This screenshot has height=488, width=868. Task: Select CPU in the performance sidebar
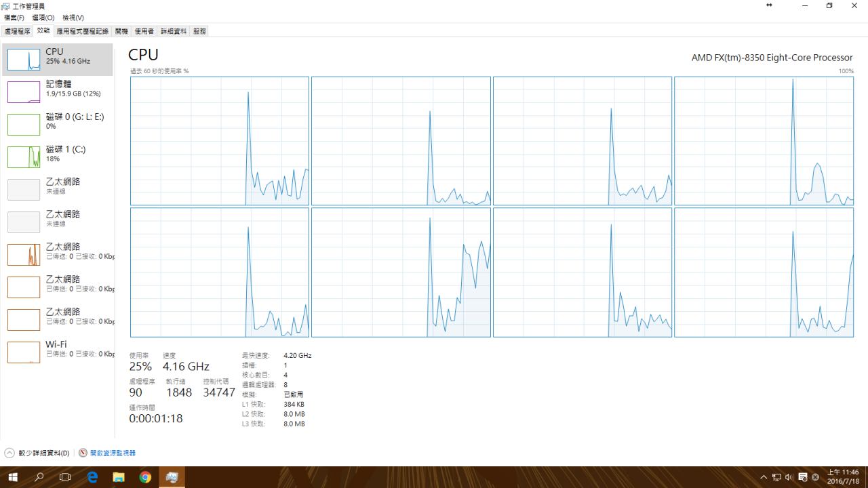click(58, 60)
